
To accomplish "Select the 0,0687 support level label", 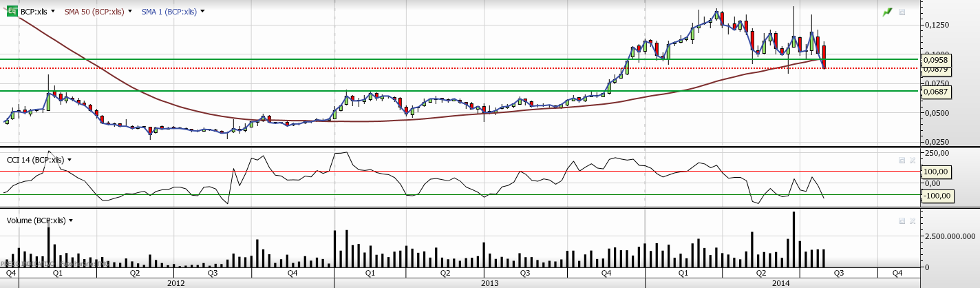I will coord(935,91).
